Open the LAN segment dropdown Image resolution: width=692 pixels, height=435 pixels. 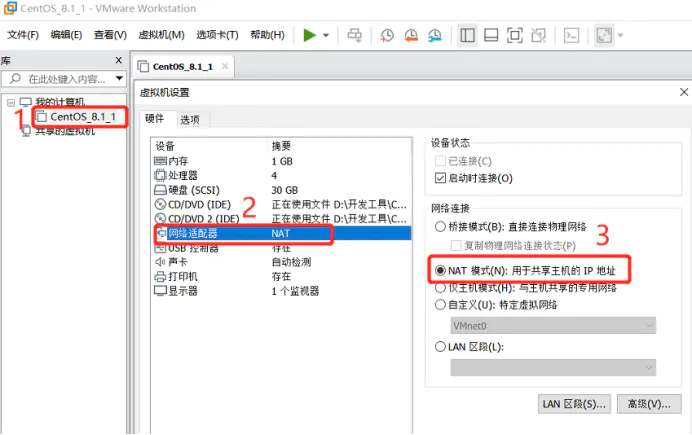(553, 367)
